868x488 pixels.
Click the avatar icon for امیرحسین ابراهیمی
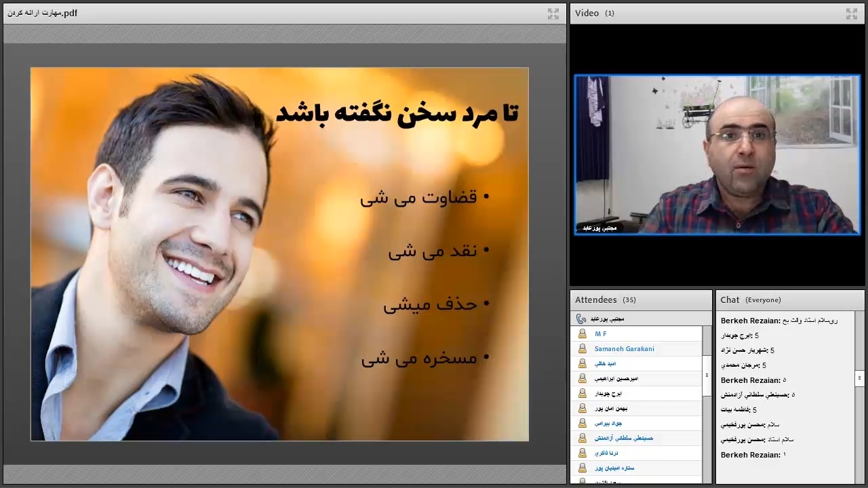[x=582, y=379]
